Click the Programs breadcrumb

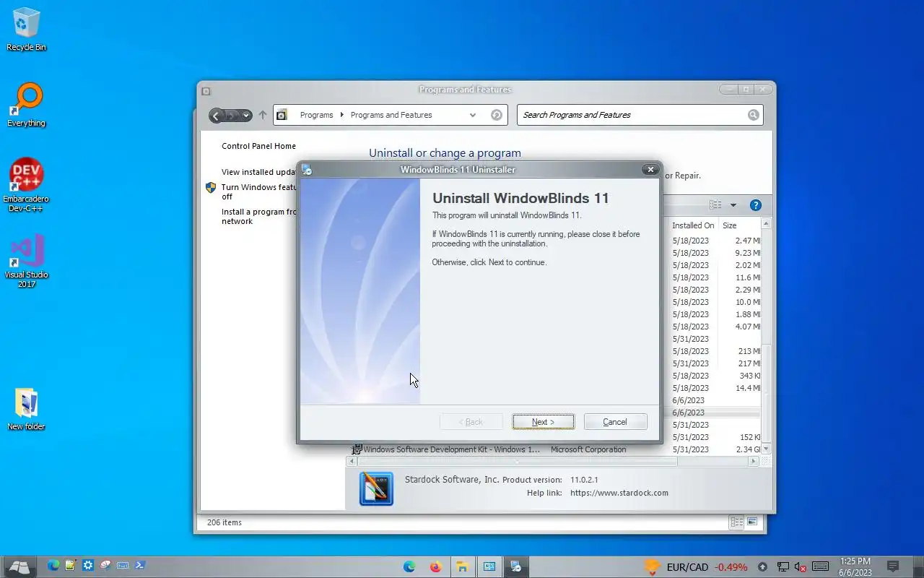pos(316,115)
